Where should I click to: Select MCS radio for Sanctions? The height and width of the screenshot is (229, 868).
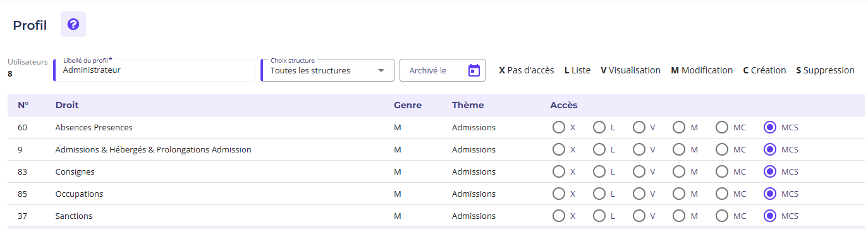[770, 216]
